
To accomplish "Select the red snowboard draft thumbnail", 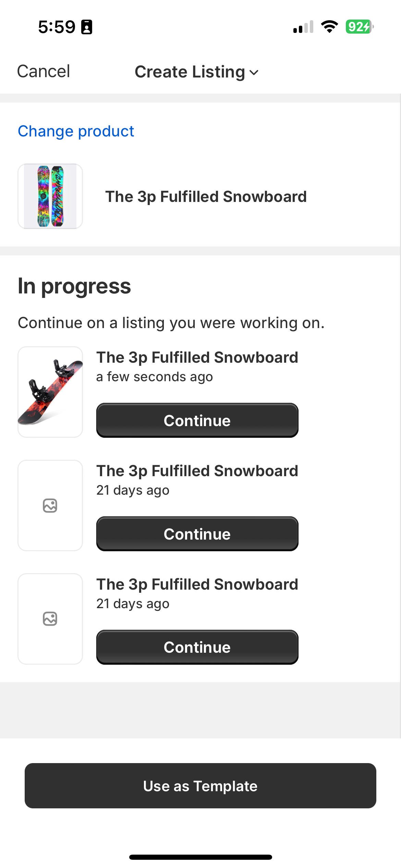I will pos(50,392).
